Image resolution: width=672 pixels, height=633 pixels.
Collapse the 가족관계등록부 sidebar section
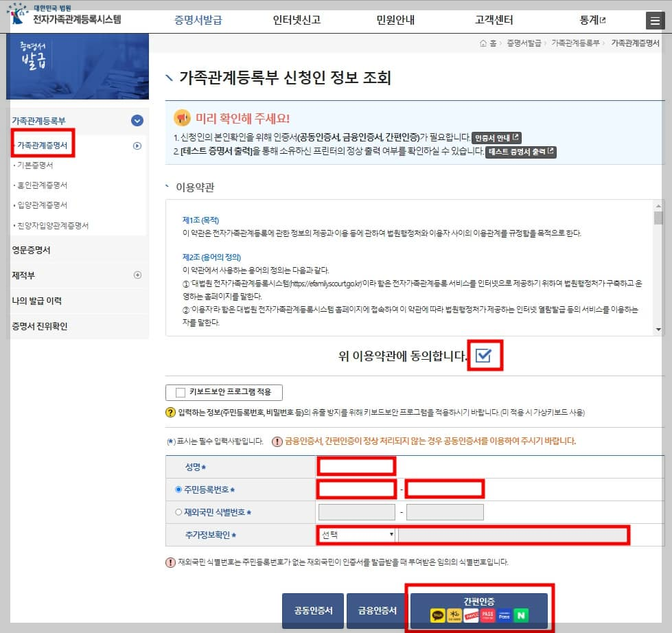(137, 119)
